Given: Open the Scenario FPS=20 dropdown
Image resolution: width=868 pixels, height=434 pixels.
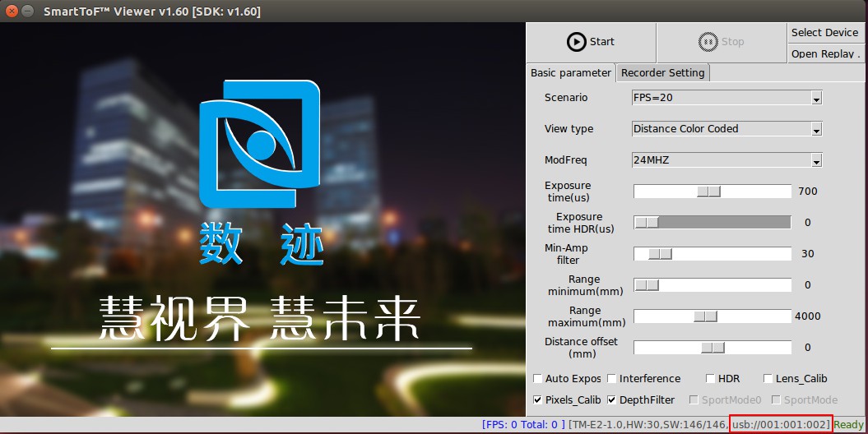Looking at the screenshot, I should 726,98.
